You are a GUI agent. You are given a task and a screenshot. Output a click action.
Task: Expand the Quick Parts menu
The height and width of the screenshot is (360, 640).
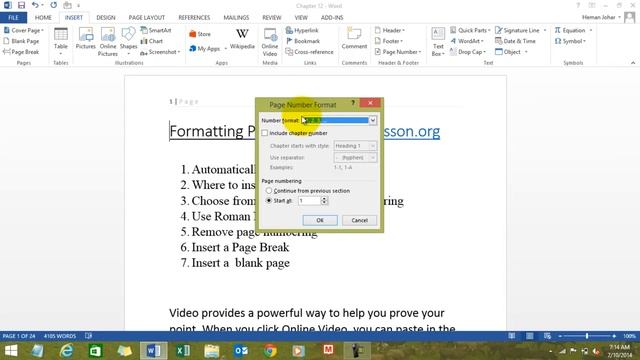point(470,30)
